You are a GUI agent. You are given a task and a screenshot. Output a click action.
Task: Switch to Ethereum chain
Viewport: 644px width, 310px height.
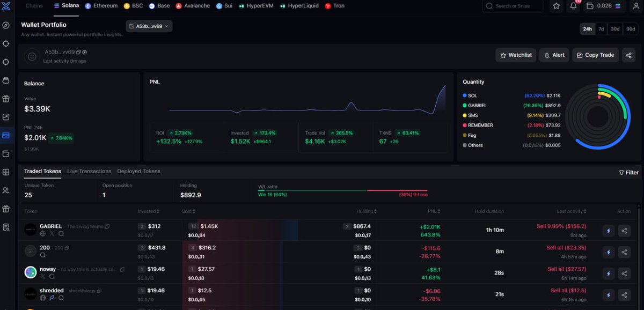101,6
